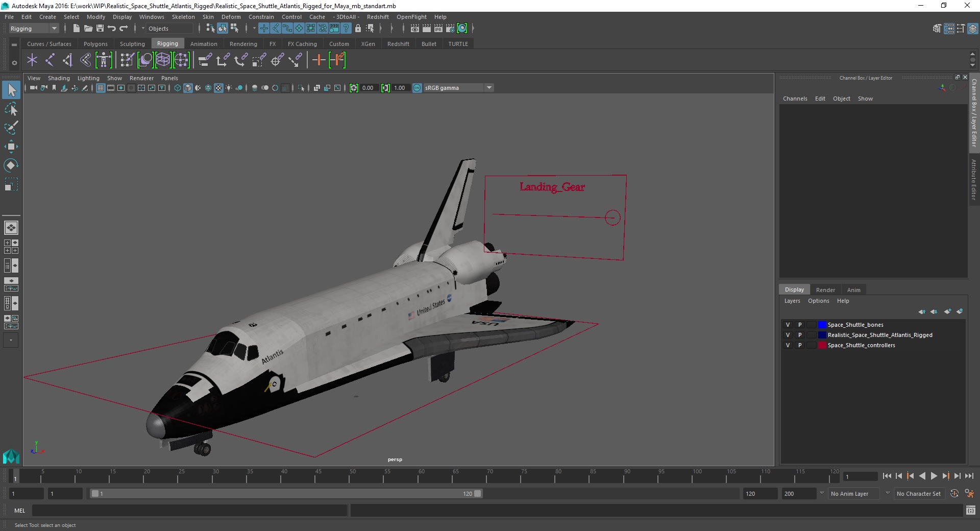Click the blue color swatch of Space_Shuttle_bones
This screenshot has height=531, width=980.
point(822,325)
